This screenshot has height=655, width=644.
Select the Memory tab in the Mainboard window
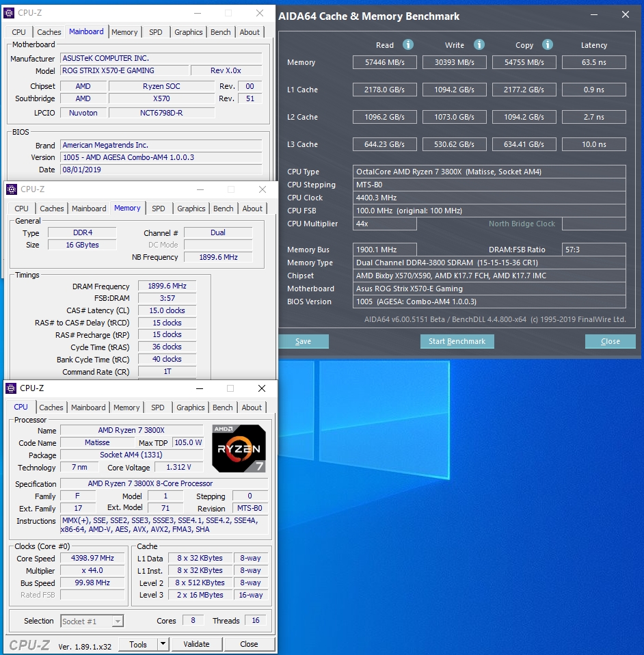coord(124,32)
